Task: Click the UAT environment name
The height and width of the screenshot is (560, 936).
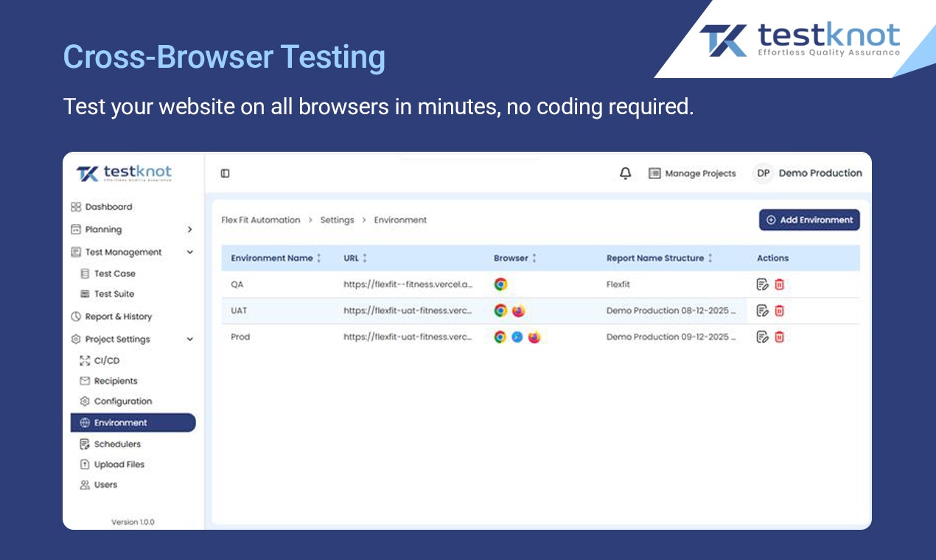Action: click(x=239, y=311)
